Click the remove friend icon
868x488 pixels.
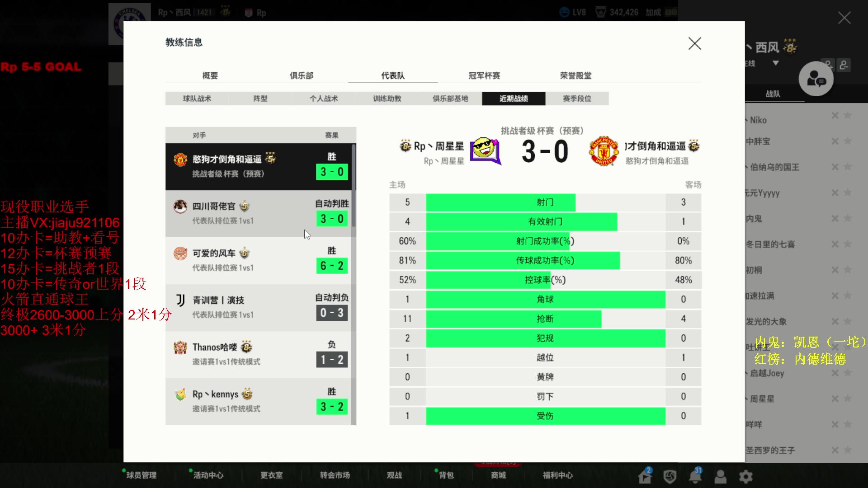pos(844,65)
